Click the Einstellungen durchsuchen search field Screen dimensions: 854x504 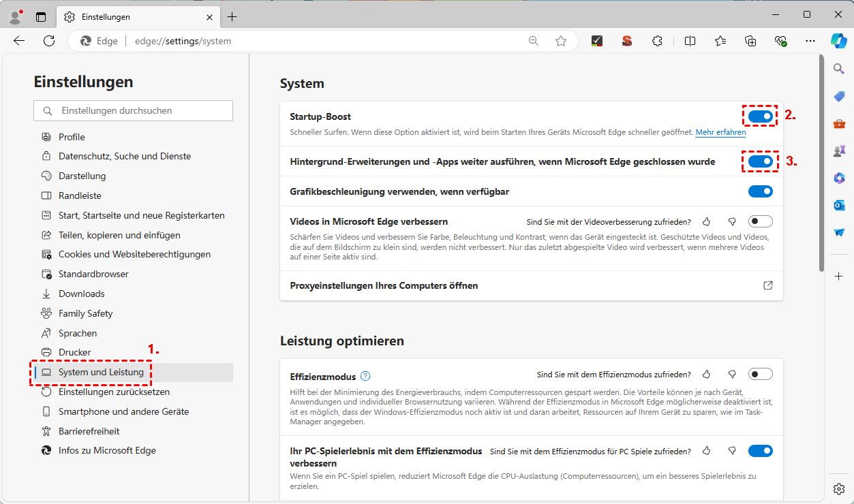point(133,110)
